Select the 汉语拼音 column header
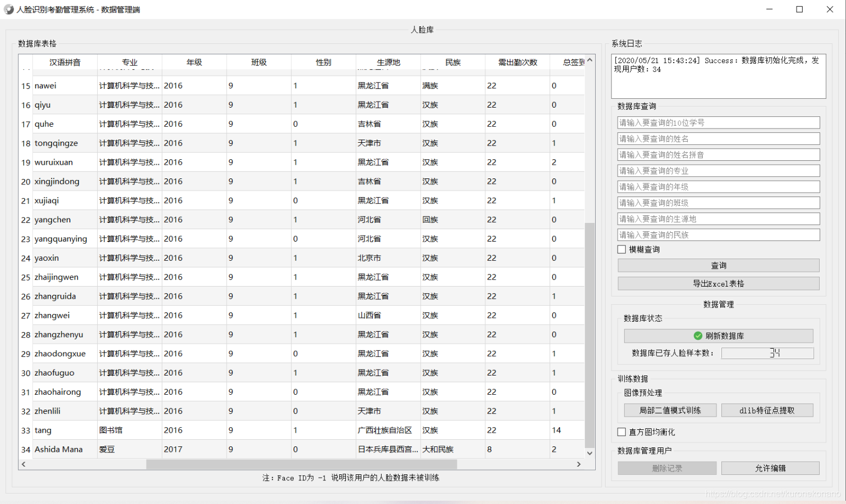Screen dimensions: 846x504 tap(65, 62)
